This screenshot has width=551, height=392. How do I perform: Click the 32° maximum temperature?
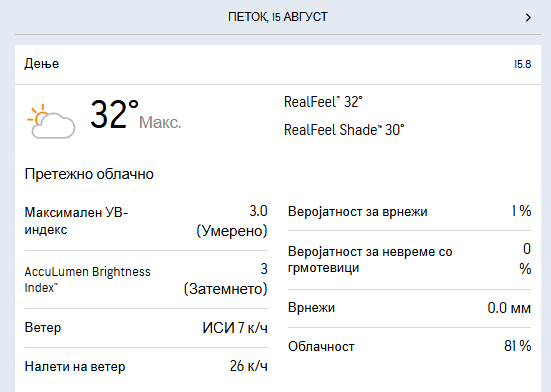(x=114, y=114)
